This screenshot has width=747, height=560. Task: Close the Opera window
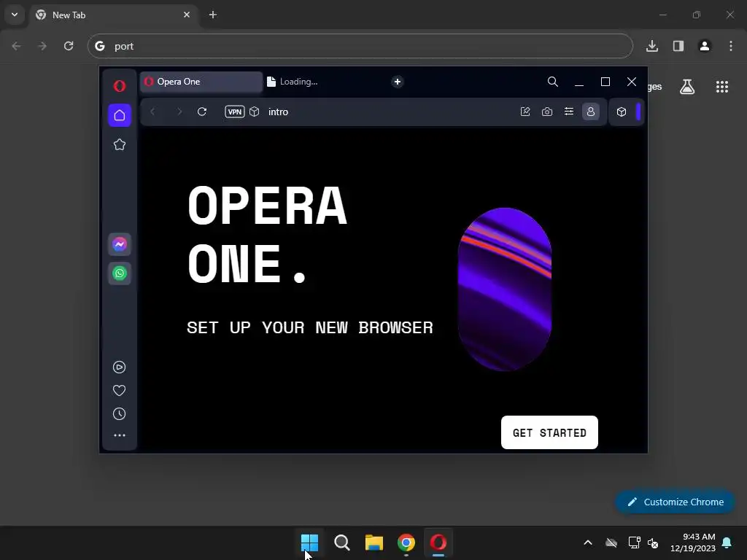(632, 82)
